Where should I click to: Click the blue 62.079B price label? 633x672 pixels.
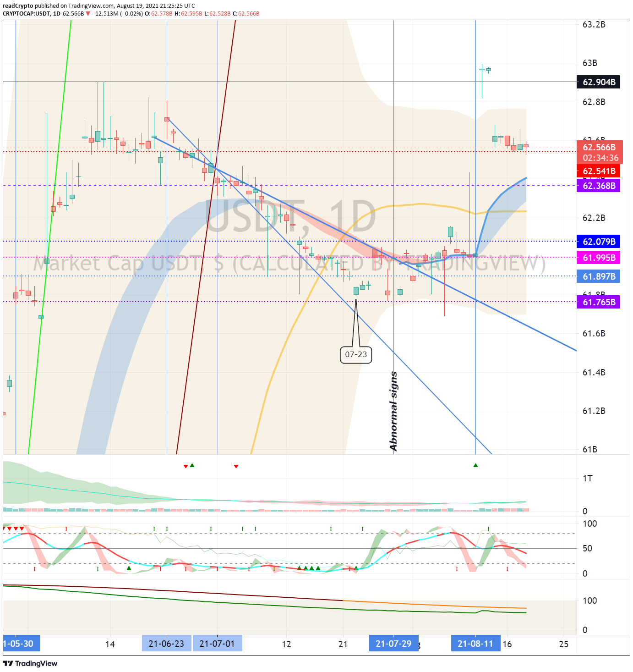tap(598, 242)
